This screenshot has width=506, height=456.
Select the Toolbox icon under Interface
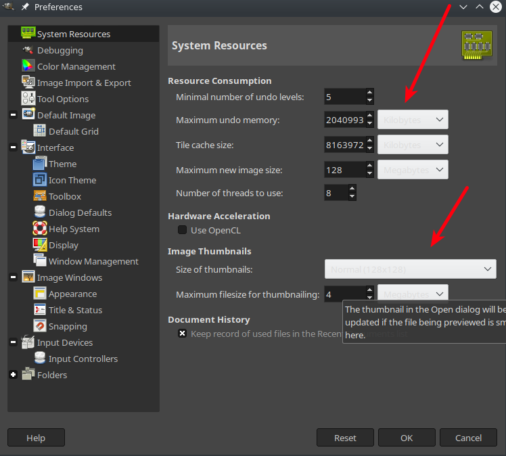[40, 196]
